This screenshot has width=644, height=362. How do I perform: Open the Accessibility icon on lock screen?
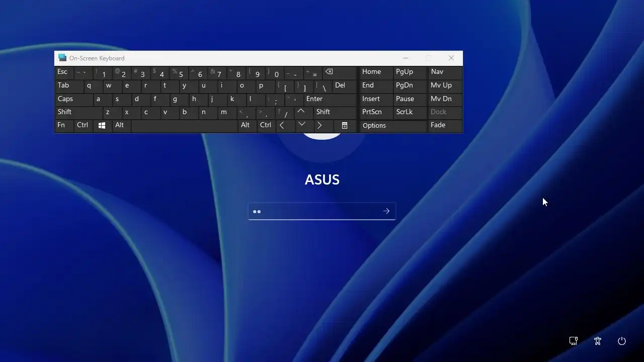coord(598,341)
